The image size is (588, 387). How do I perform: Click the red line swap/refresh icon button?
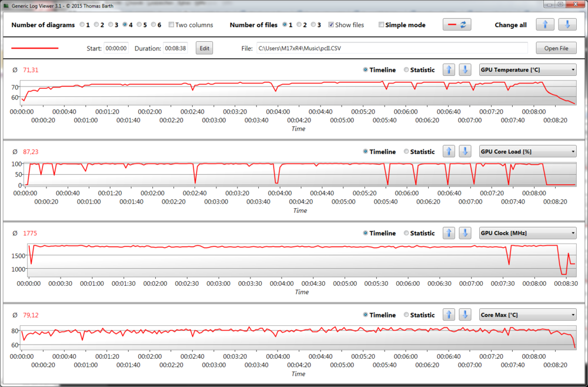tap(458, 25)
